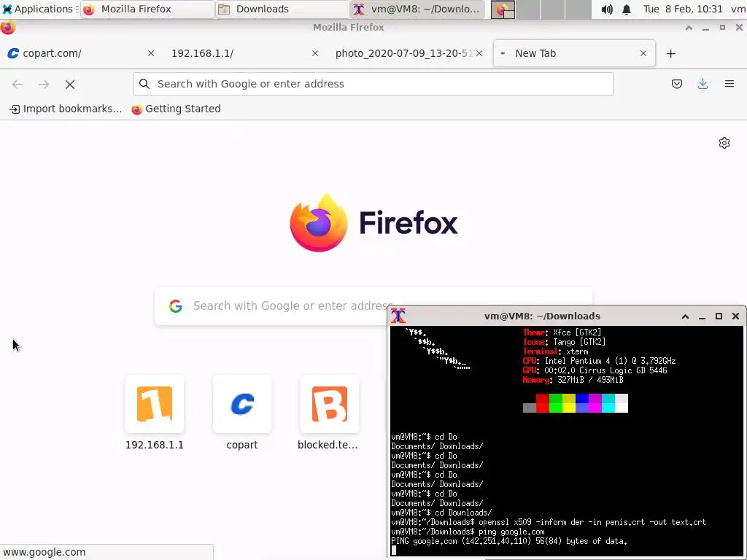Click the xterm window menu icon
Image resolution: width=747 pixels, height=560 pixels.
398,316
